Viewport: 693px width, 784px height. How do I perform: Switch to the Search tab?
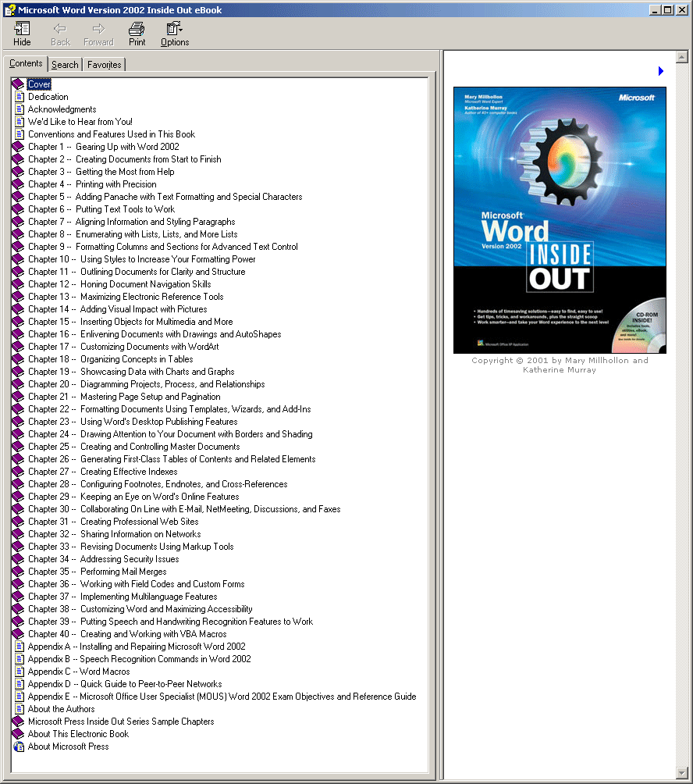[65, 65]
